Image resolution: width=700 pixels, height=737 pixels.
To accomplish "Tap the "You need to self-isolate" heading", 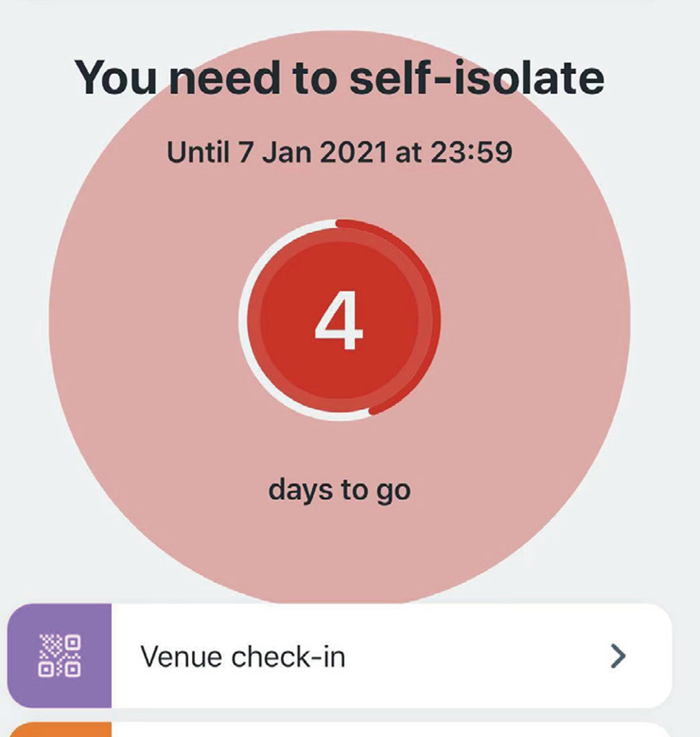I will (339, 77).
